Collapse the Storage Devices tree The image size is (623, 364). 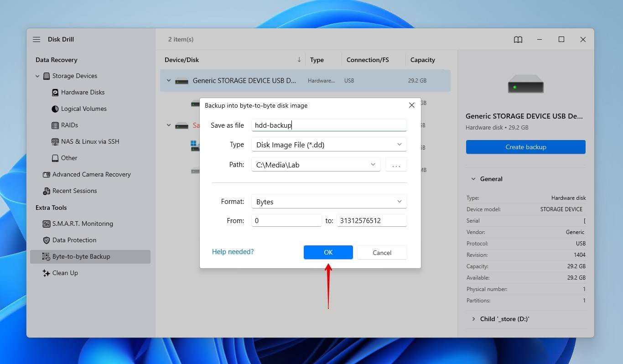[x=37, y=76]
